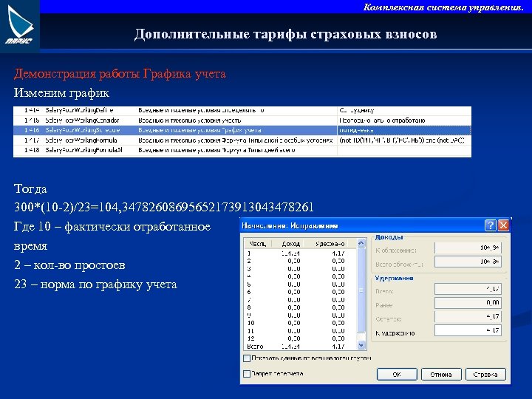Select month 2 row in the table
The width and height of the screenshot is (532, 399).
coord(300,261)
